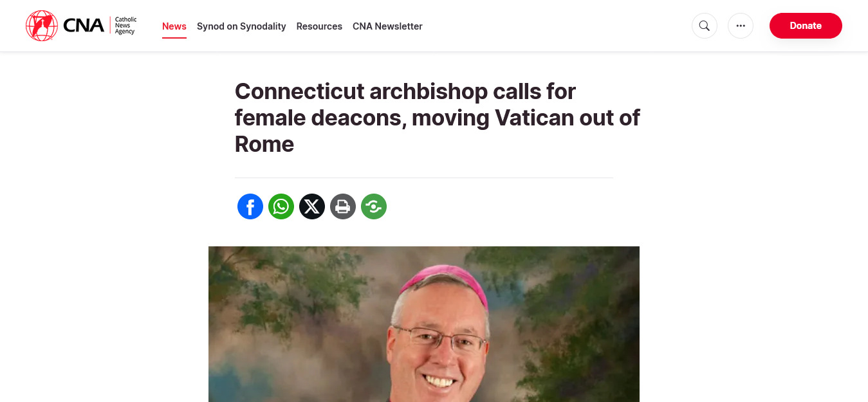This screenshot has width=868, height=402.
Task: Open the search magnifier icon
Action: coord(704,26)
